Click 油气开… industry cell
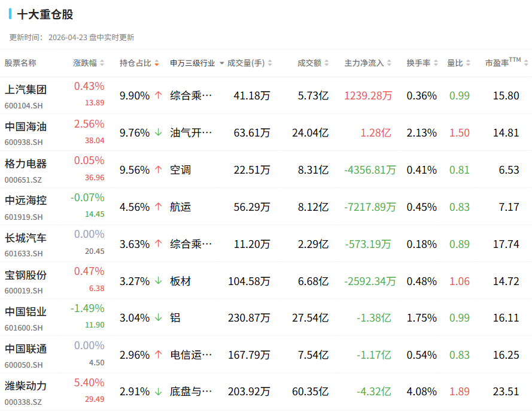Image resolution: width=532 pixels, height=415 pixels. coord(191,133)
